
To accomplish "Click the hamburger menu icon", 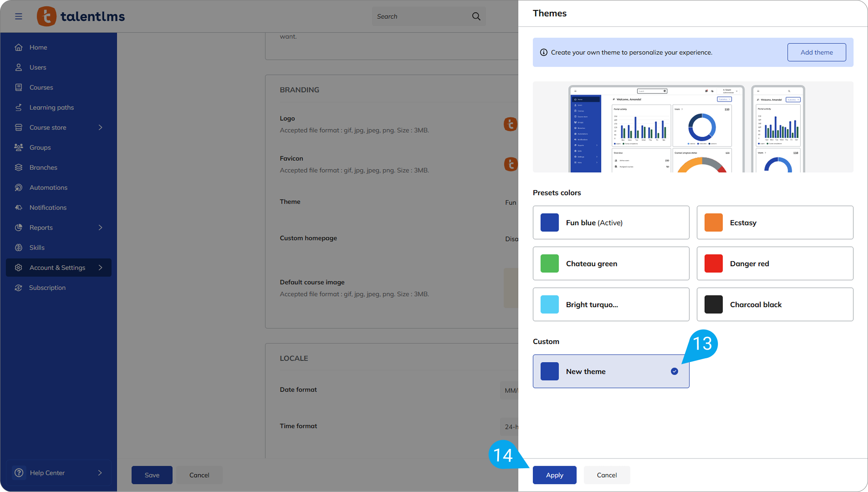I will [18, 16].
